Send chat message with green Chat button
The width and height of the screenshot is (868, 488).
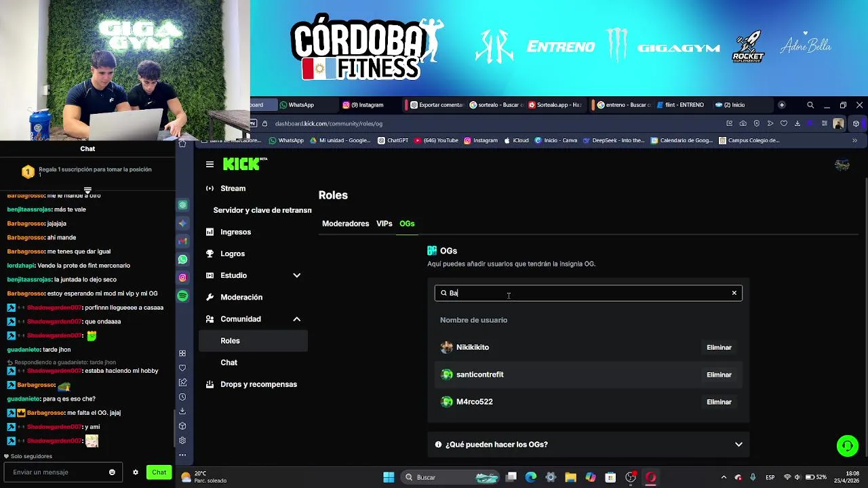pos(159,472)
